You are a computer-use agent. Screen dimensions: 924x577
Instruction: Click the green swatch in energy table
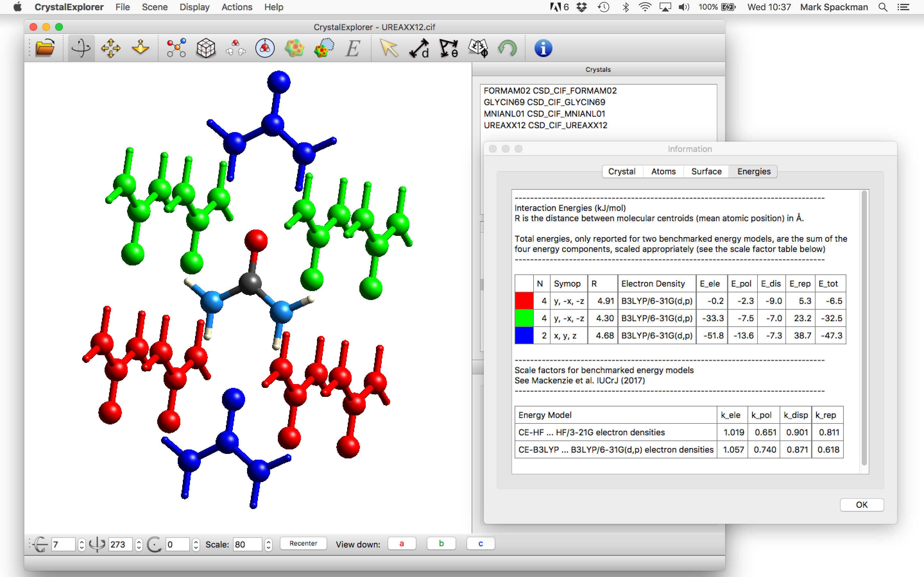click(x=524, y=318)
